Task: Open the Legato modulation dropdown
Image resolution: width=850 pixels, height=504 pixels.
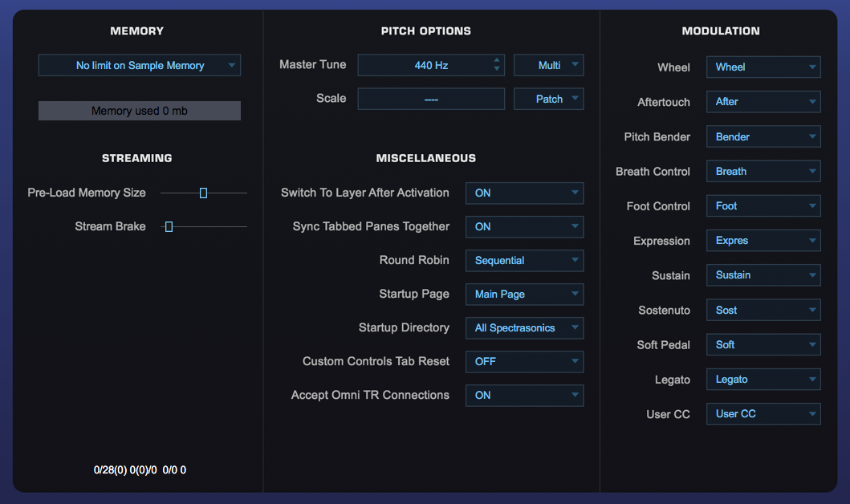Action: pos(763,380)
